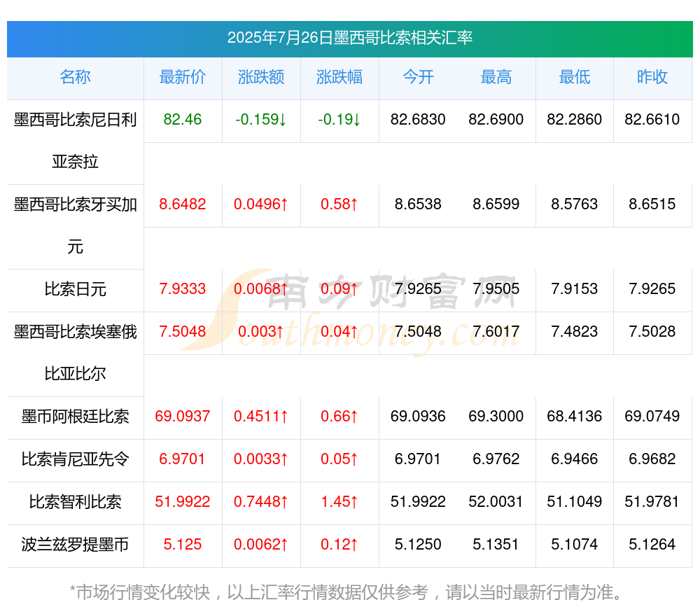This screenshot has width=700, height=614.
Task: Click previous close 5.1264
Action: (x=652, y=545)
